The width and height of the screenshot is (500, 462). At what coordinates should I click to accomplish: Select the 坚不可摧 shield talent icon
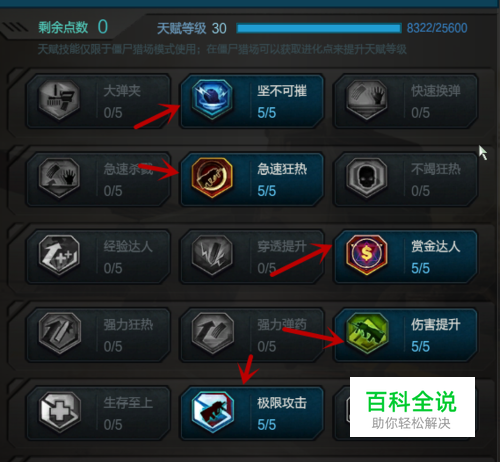tap(212, 99)
